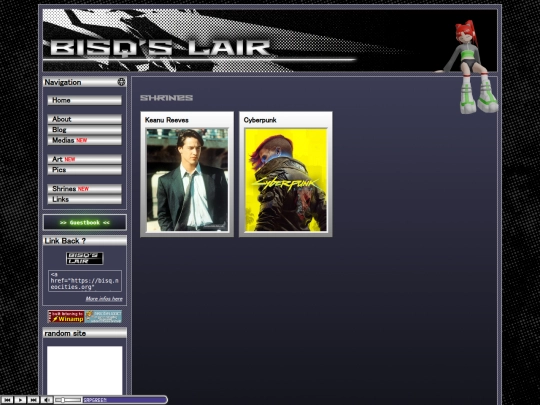Click the random site preview box
Screen dimensions: 540x405
(85, 371)
